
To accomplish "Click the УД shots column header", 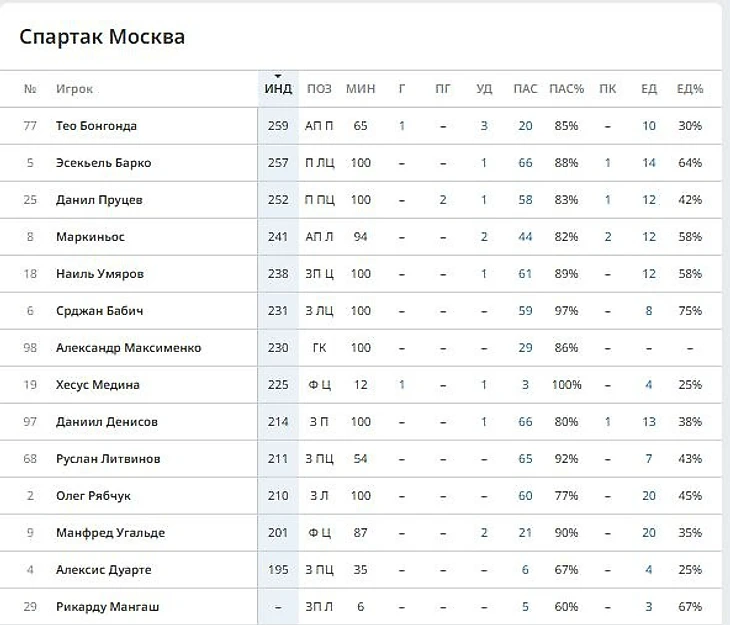I will [484, 89].
